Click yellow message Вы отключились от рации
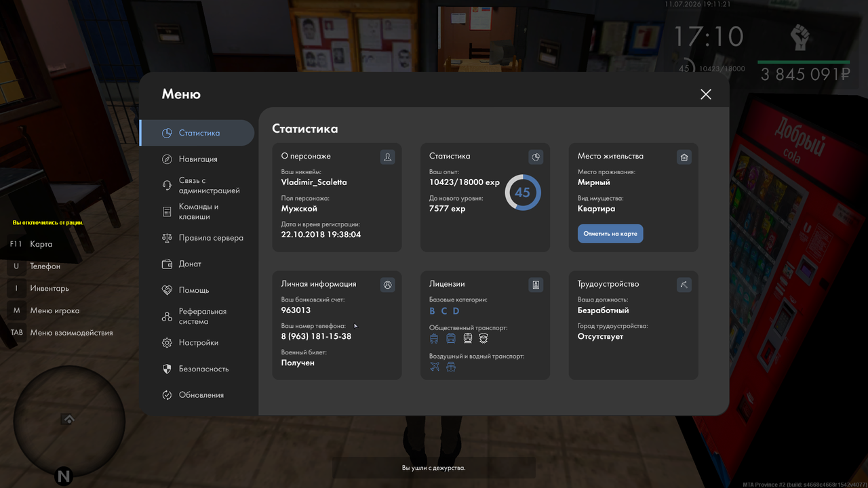Viewport: 868px width, 488px height. pos(48,222)
